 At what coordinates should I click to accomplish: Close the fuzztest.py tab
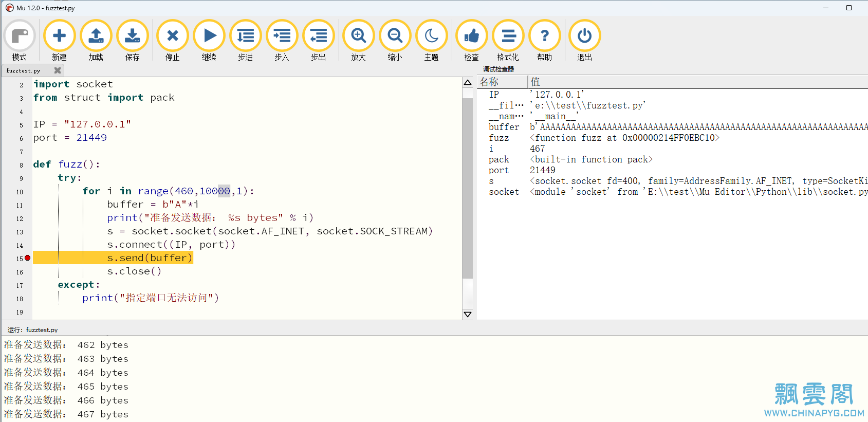(x=58, y=70)
